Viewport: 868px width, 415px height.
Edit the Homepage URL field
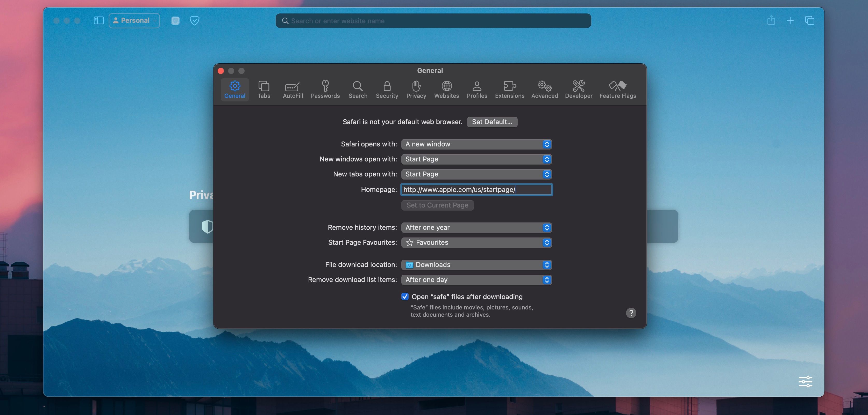pyautogui.click(x=476, y=189)
